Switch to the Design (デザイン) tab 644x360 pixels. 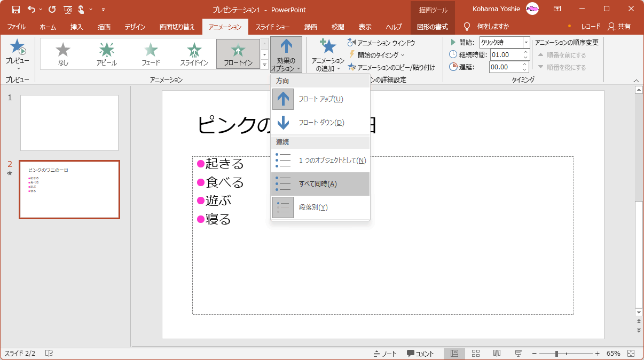136,27
